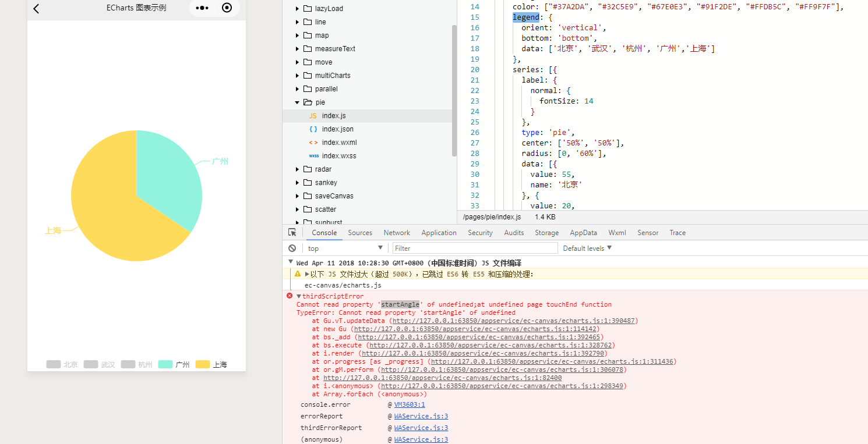Open the Default levels dropdown
The height and width of the screenshot is (444, 868).
587,248
